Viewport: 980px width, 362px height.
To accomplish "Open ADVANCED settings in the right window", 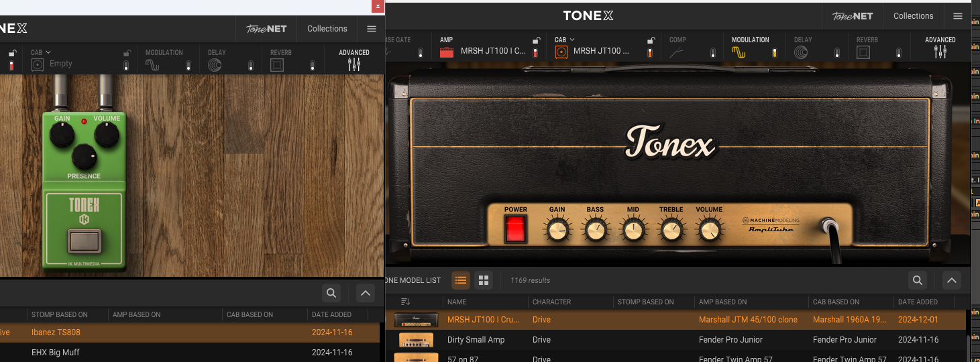I will (940, 48).
